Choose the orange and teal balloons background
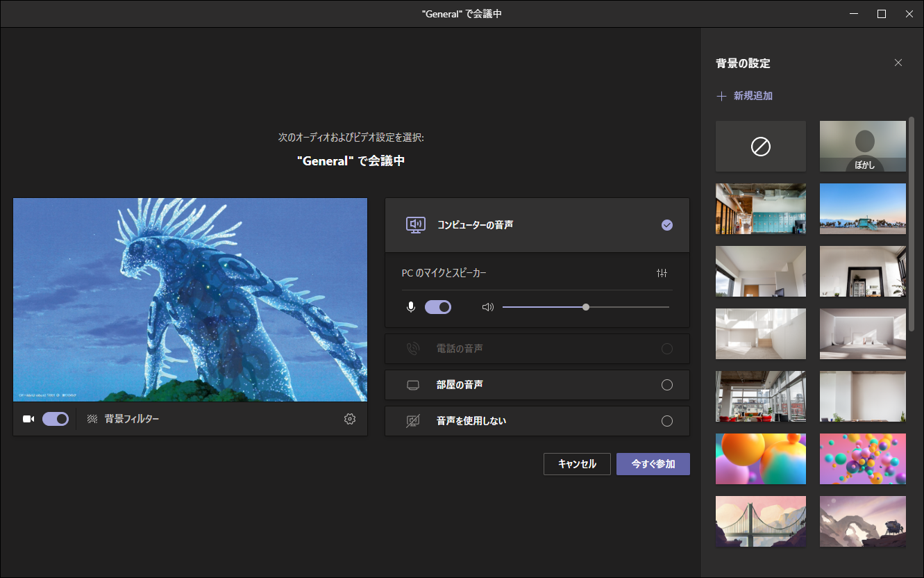 (x=761, y=459)
